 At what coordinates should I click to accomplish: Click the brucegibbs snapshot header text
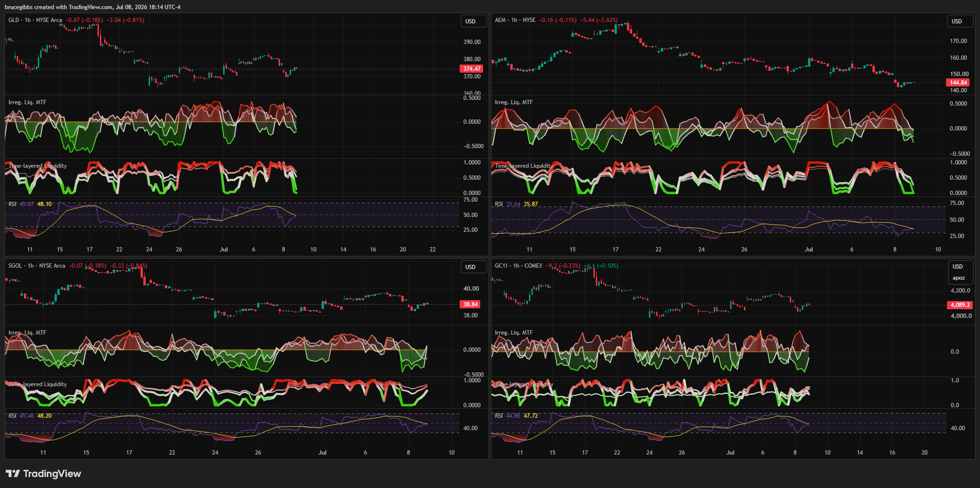(93, 7)
